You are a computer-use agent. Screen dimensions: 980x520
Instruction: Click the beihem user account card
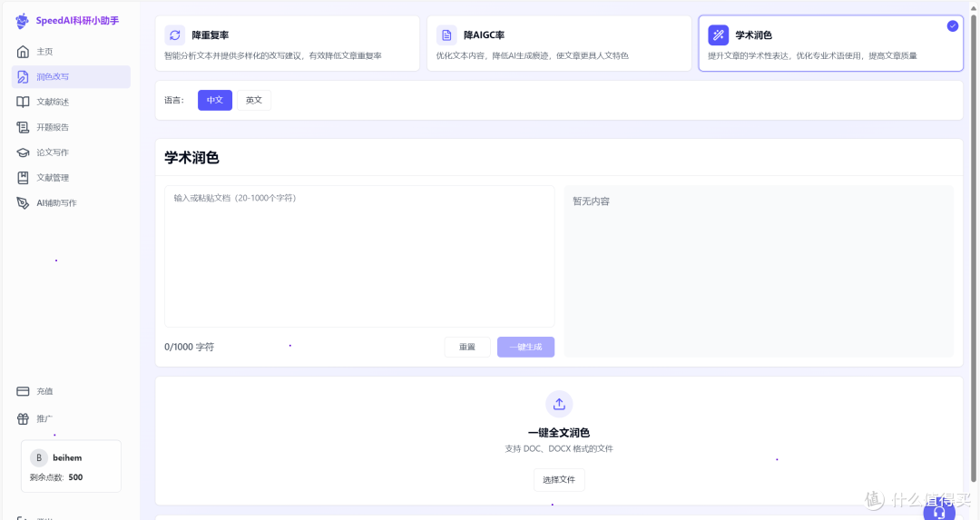click(72, 466)
